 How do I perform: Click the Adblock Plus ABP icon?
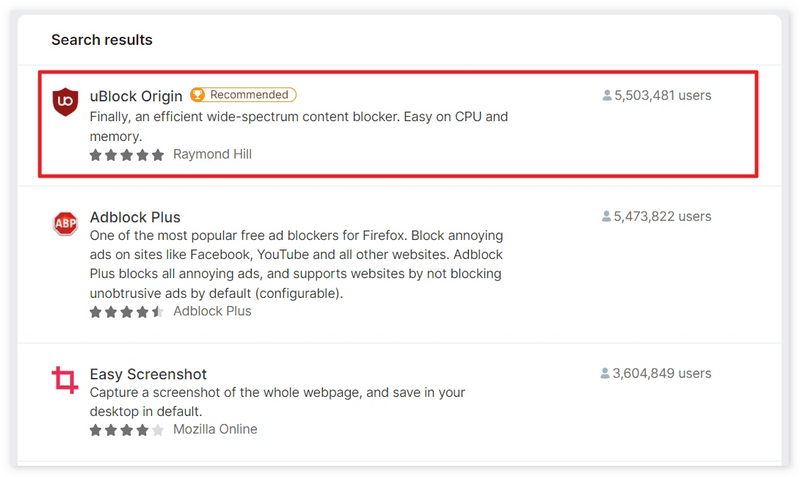(x=65, y=223)
